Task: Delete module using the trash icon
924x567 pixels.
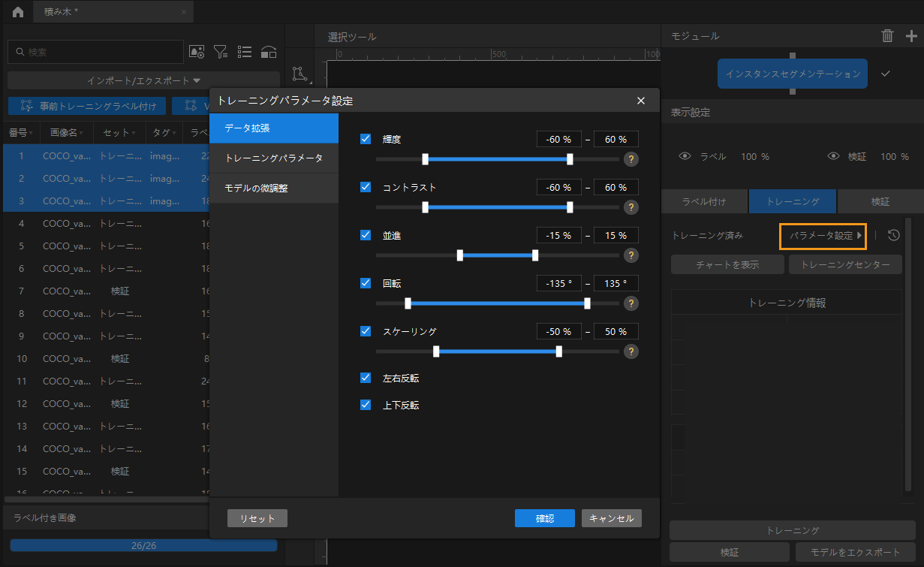Action: point(887,35)
